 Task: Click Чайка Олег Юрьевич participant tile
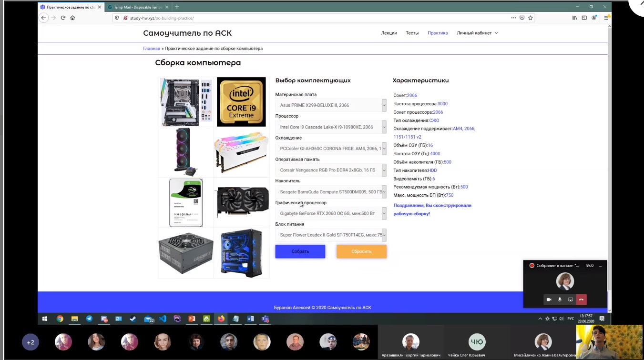point(477,342)
